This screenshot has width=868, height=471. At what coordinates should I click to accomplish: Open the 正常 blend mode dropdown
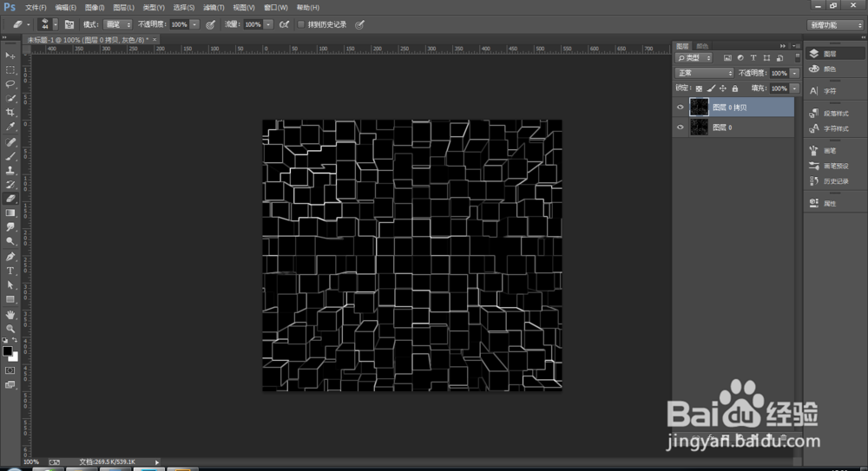(x=704, y=73)
